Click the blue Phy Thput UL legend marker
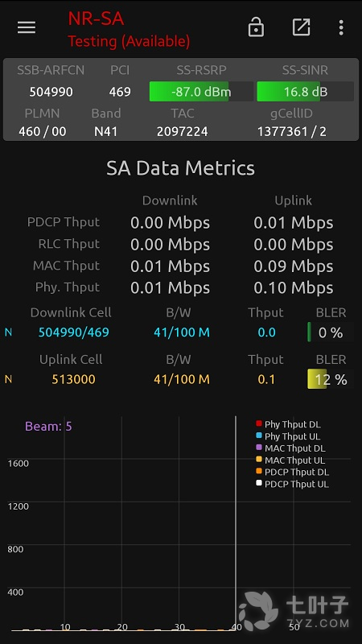This screenshot has height=644, width=362. tap(259, 436)
